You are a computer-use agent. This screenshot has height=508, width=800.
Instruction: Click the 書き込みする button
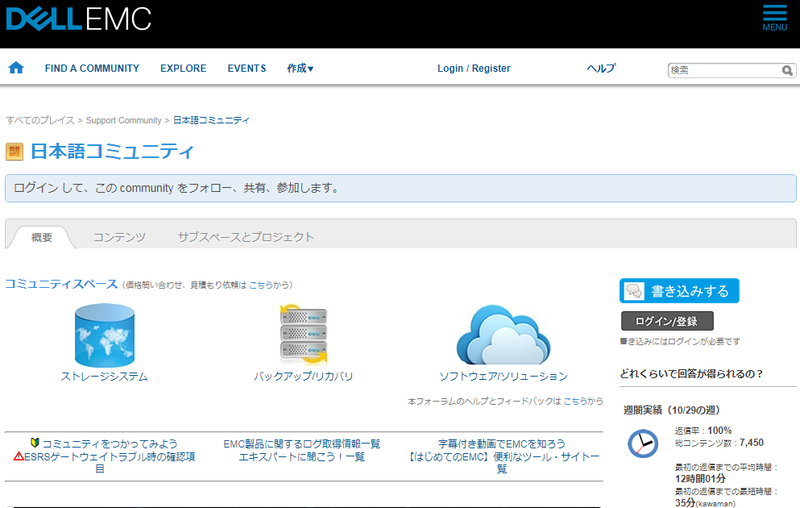(679, 291)
